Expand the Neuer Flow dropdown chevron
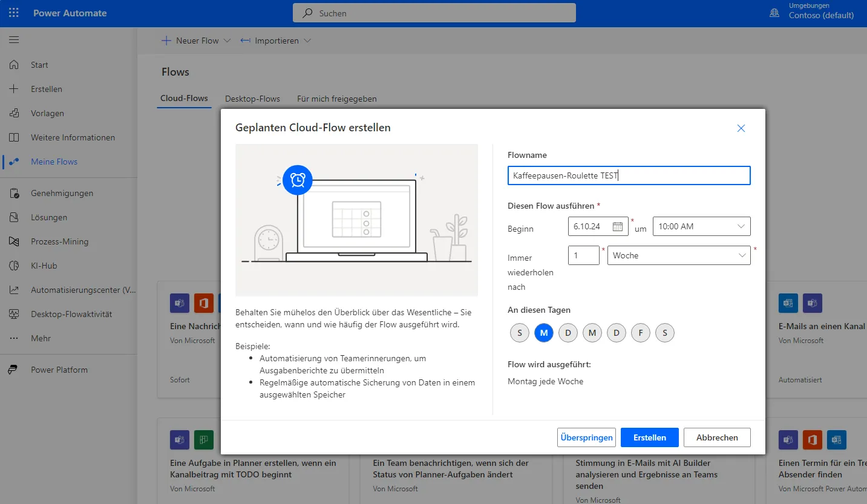Screen dimensions: 867x504 pyautogui.click(x=227, y=41)
